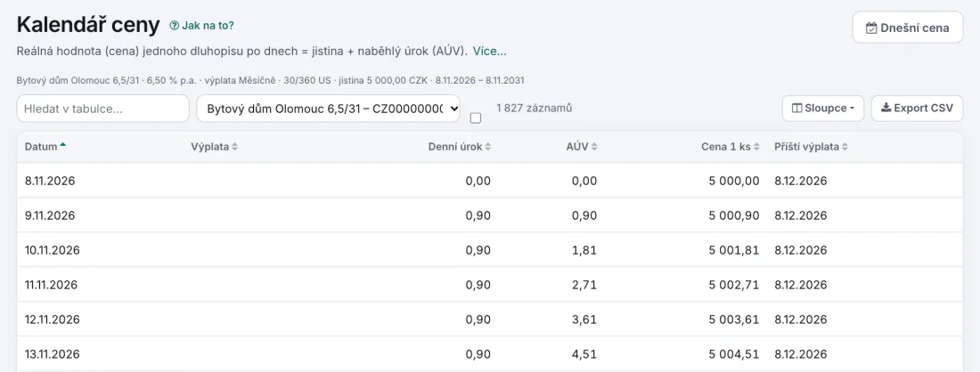Click the calendar icon in Dnešní cena

pos(871,28)
